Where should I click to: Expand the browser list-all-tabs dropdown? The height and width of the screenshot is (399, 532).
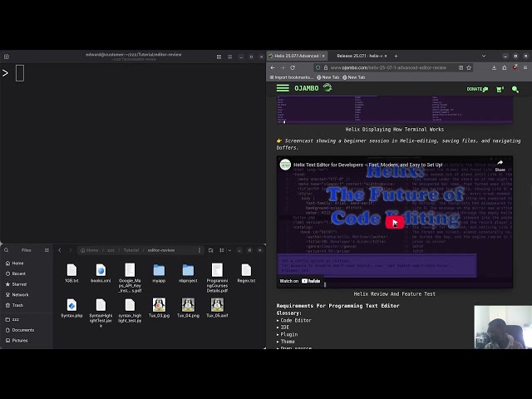[x=484, y=56]
